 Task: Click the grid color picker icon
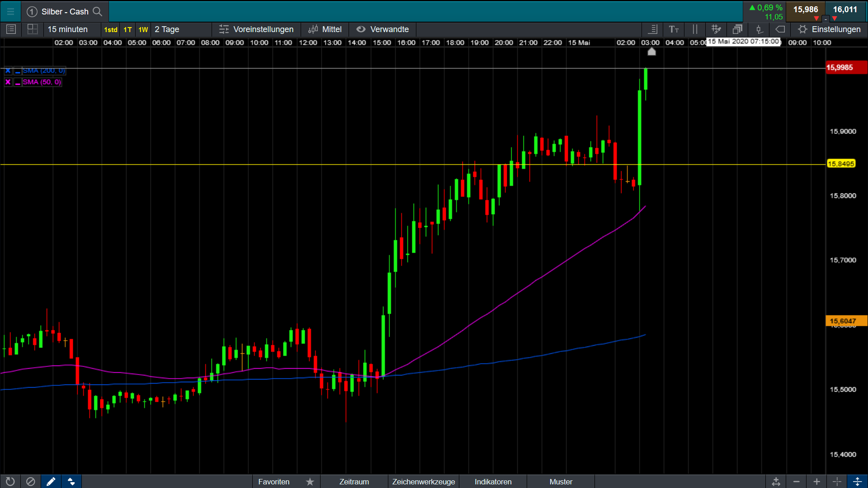[716, 29]
